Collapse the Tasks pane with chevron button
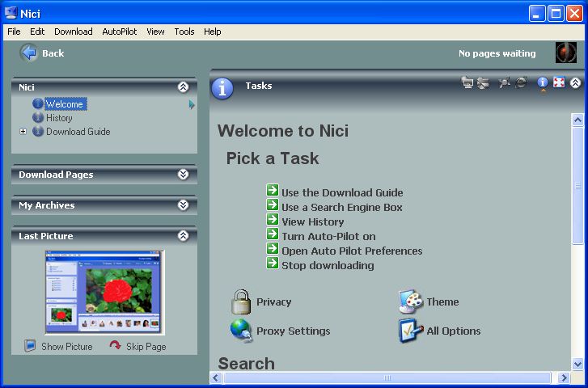 coord(575,82)
